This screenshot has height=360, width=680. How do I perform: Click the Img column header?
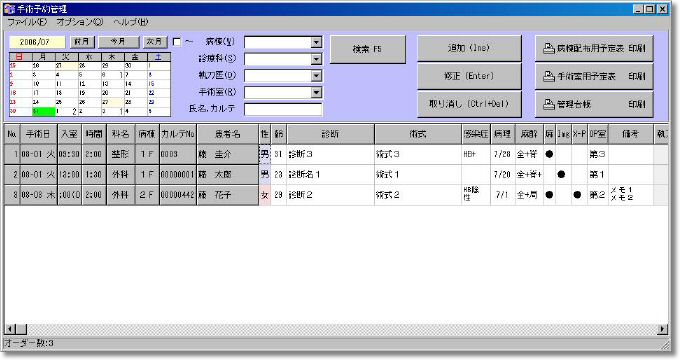click(563, 134)
